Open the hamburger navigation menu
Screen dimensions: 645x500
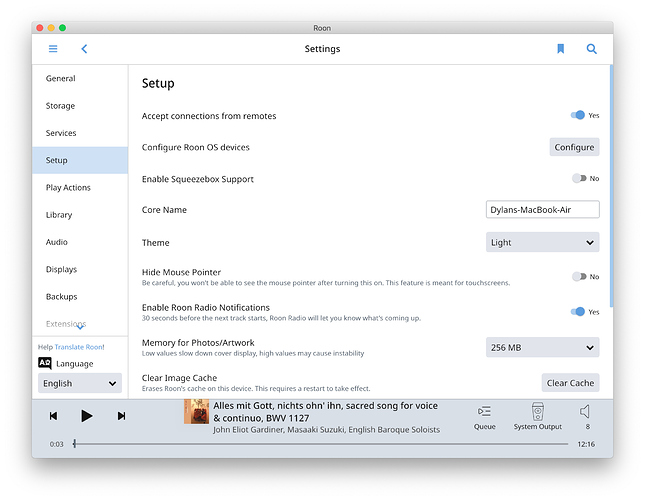click(53, 49)
